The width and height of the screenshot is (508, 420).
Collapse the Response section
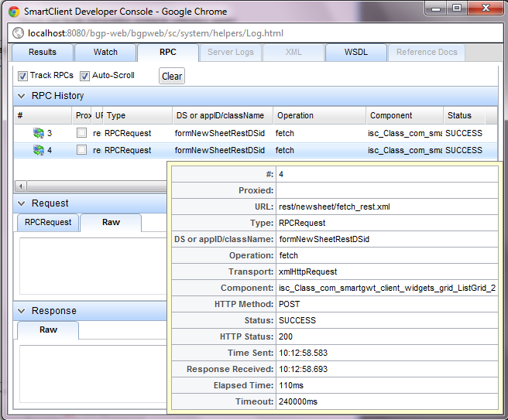pos(22,311)
